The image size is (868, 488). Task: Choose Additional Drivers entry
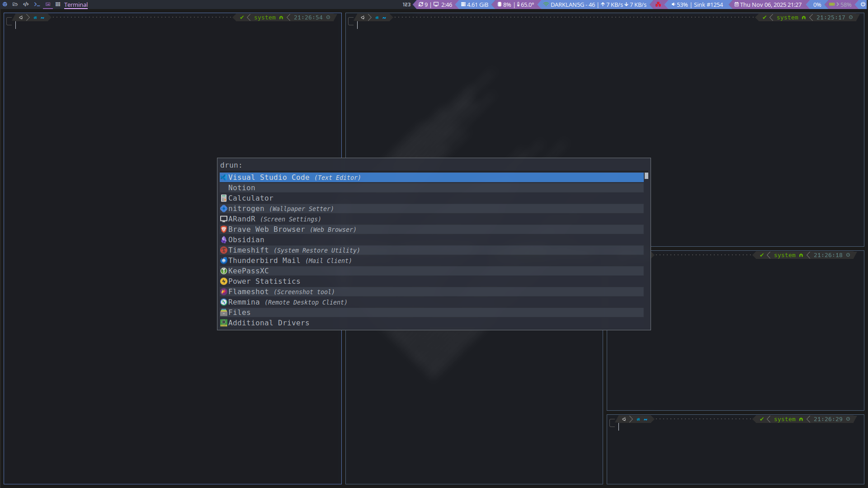269,323
